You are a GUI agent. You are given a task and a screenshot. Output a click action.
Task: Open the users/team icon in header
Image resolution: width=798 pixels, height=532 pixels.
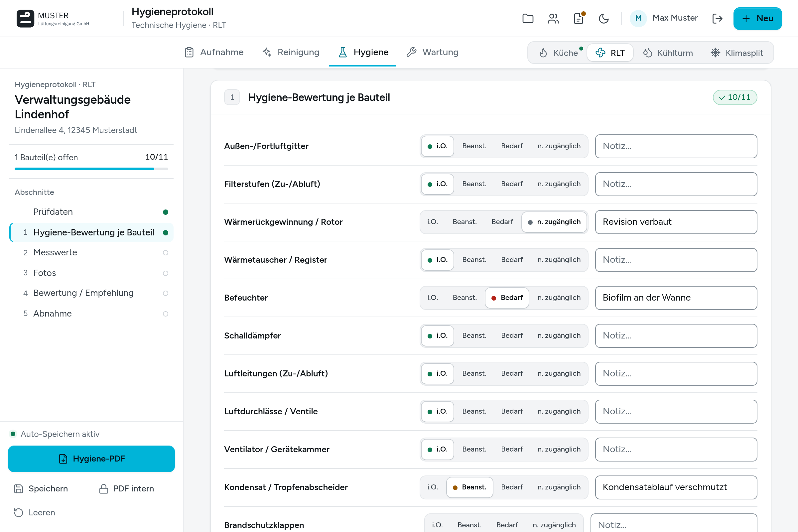pyautogui.click(x=553, y=18)
